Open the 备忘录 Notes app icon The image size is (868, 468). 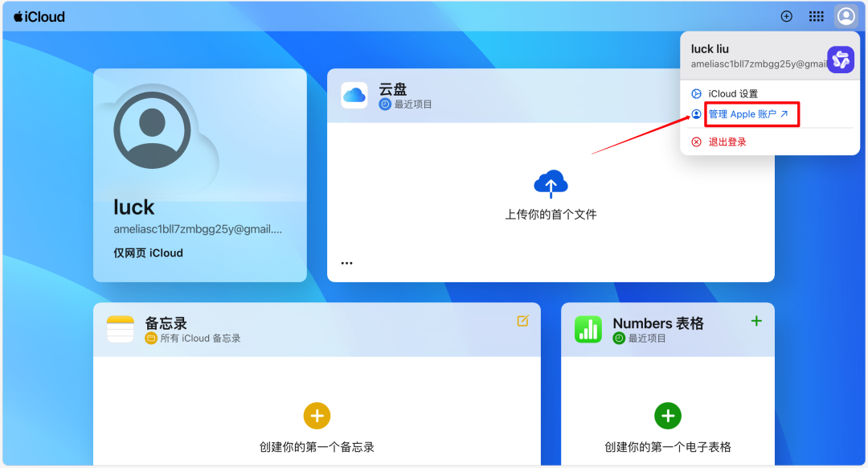pos(120,330)
